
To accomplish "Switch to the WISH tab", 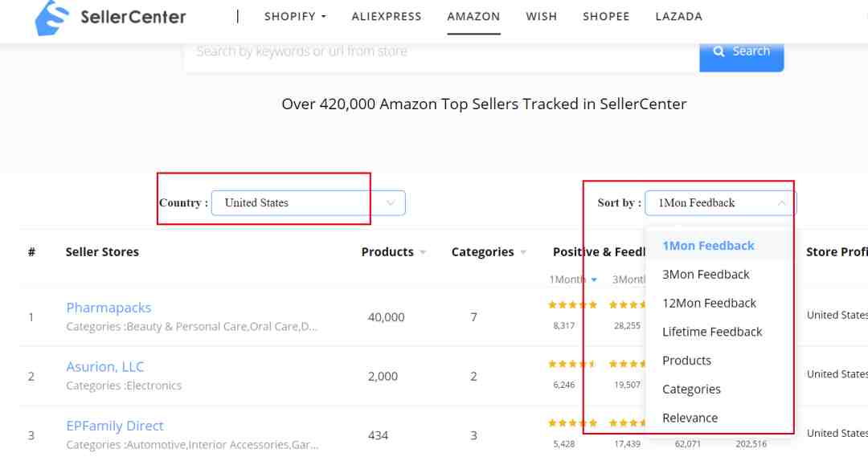I will (542, 17).
